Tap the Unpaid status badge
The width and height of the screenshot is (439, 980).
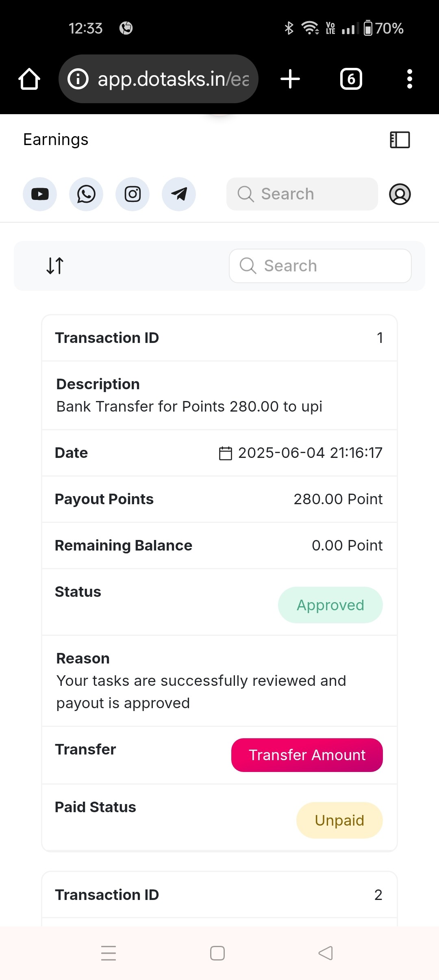340,820
